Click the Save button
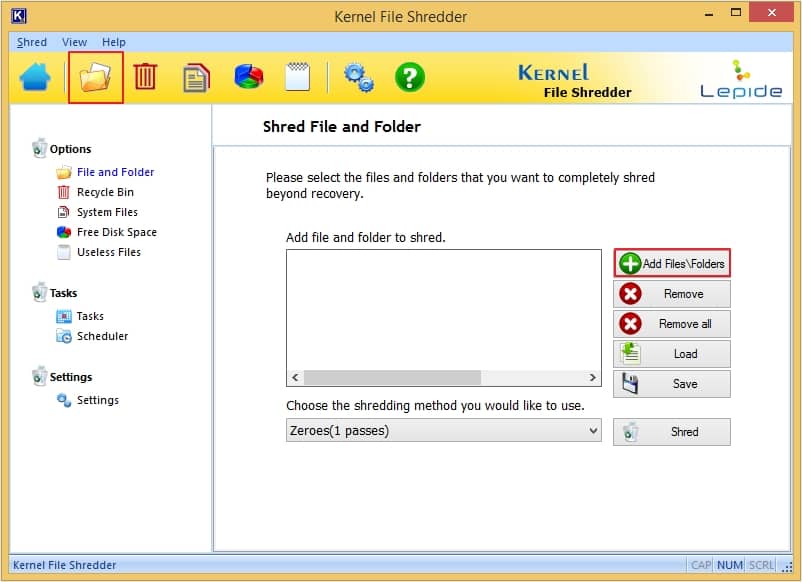This screenshot has width=802, height=582. [x=672, y=384]
